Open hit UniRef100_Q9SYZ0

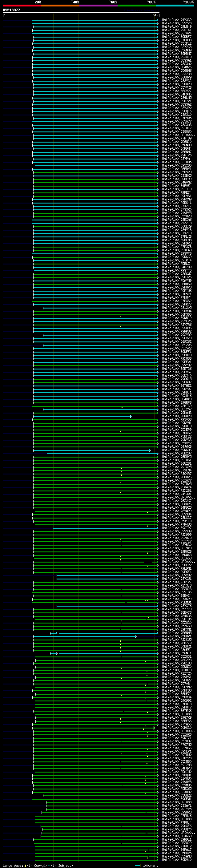tap(177, 23)
